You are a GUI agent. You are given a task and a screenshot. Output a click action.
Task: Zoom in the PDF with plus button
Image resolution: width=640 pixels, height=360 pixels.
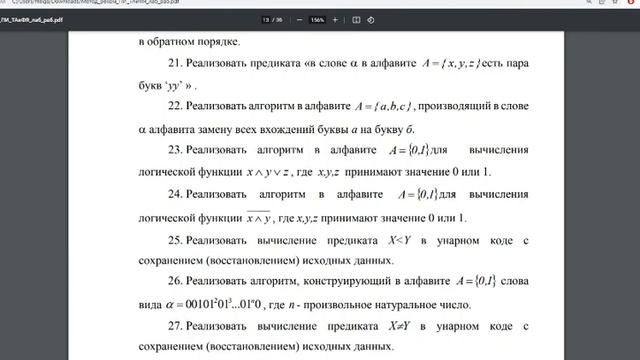point(335,20)
